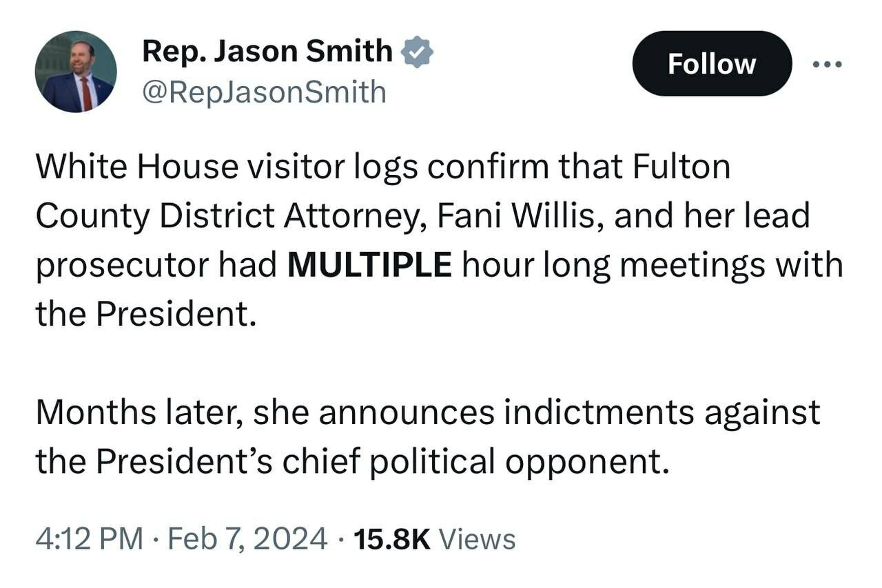The width and height of the screenshot is (882, 588).
Task: Click the Views label
Action: tap(477, 538)
